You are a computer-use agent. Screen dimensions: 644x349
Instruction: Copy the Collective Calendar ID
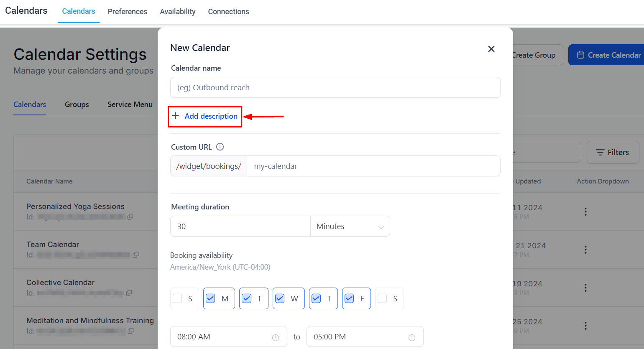pos(129,293)
